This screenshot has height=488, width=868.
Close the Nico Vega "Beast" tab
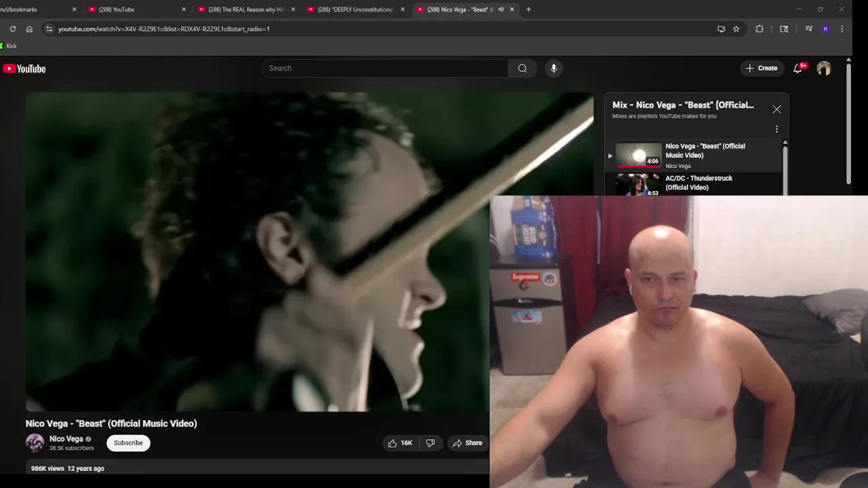pos(512,9)
